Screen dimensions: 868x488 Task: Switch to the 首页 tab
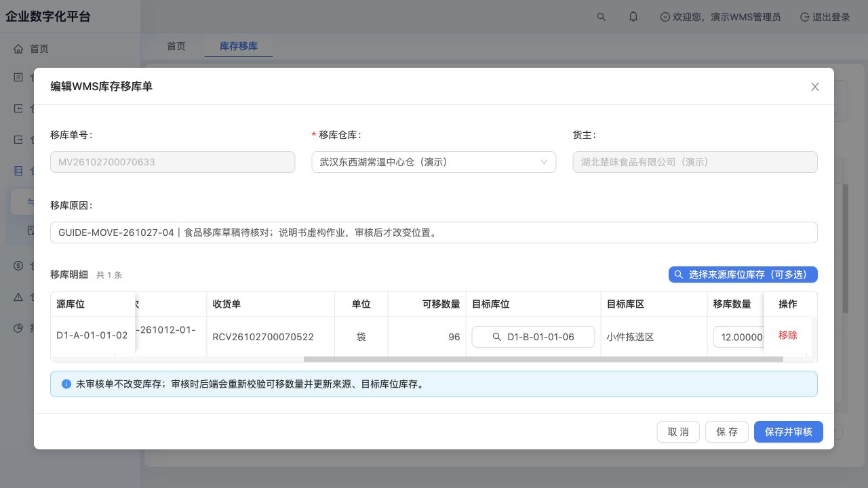(x=176, y=46)
